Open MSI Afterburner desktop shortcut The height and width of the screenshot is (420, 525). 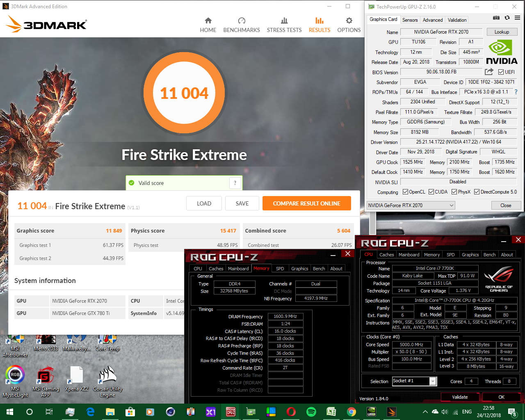[x=15, y=345]
